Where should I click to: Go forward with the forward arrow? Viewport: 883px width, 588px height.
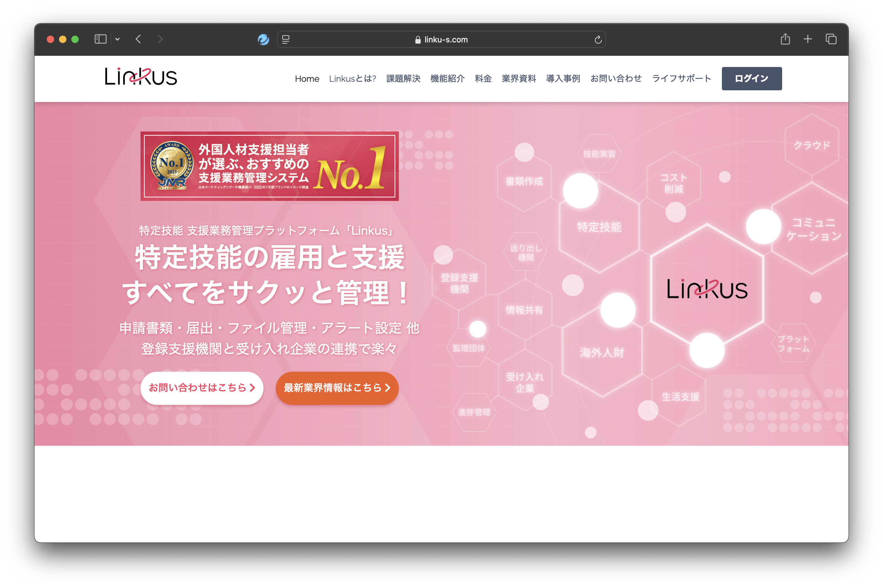[160, 39]
